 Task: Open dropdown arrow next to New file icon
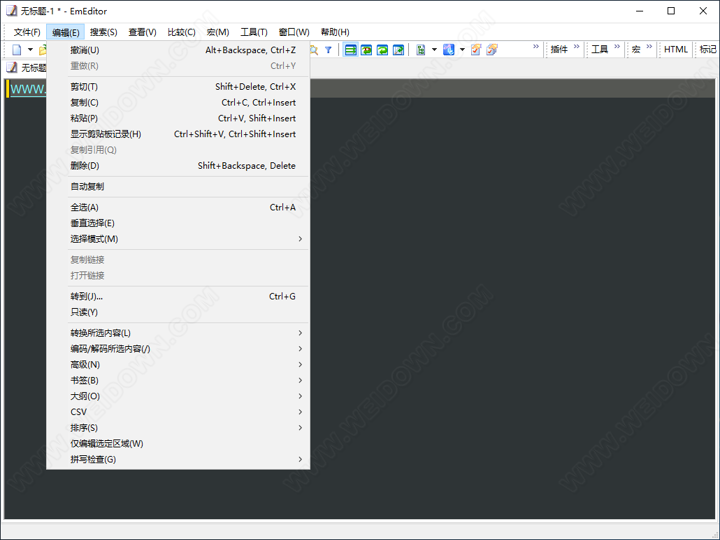30,50
